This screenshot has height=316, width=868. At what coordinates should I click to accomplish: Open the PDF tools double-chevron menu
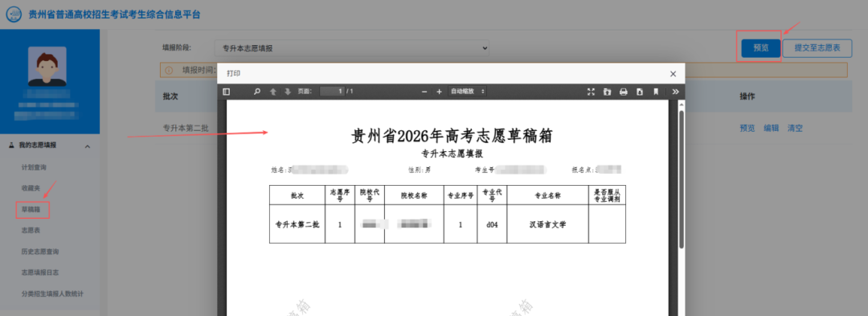[x=675, y=92]
